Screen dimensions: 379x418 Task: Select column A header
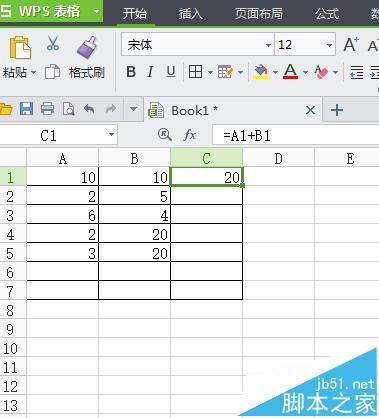point(63,158)
